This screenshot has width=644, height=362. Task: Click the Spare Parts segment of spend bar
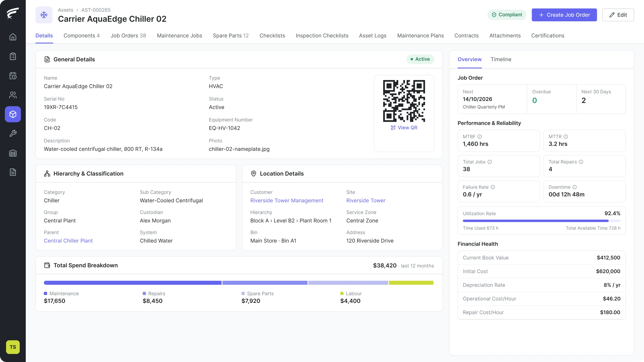[348, 283]
